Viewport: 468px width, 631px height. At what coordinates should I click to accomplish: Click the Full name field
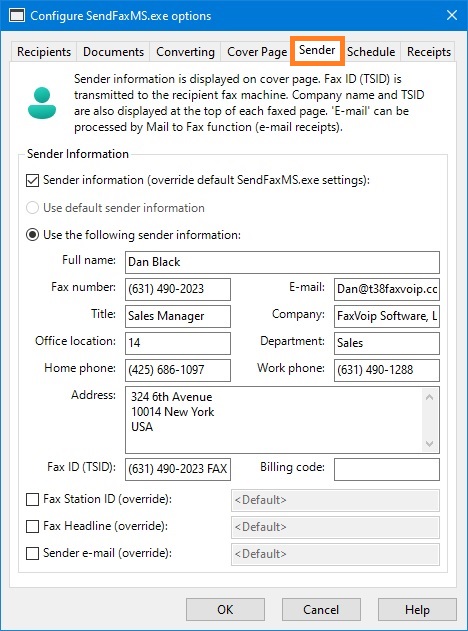[x=282, y=262]
